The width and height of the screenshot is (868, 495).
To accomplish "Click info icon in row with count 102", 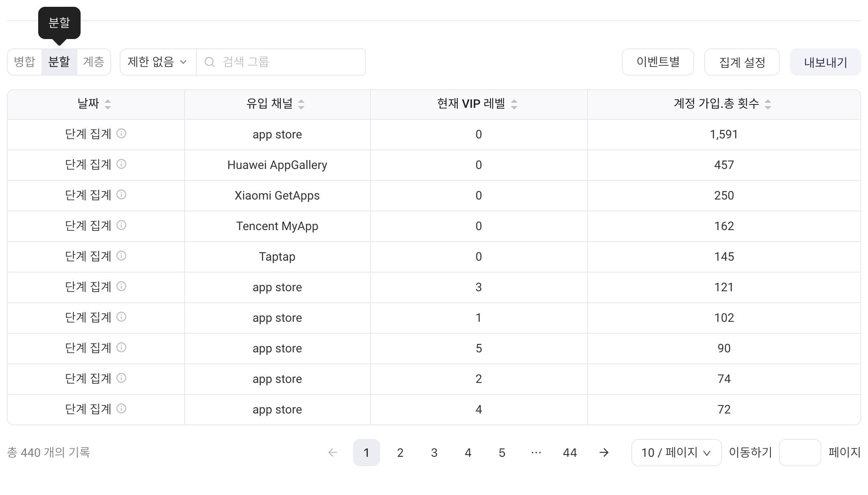I will pyautogui.click(x=121, y=317).
